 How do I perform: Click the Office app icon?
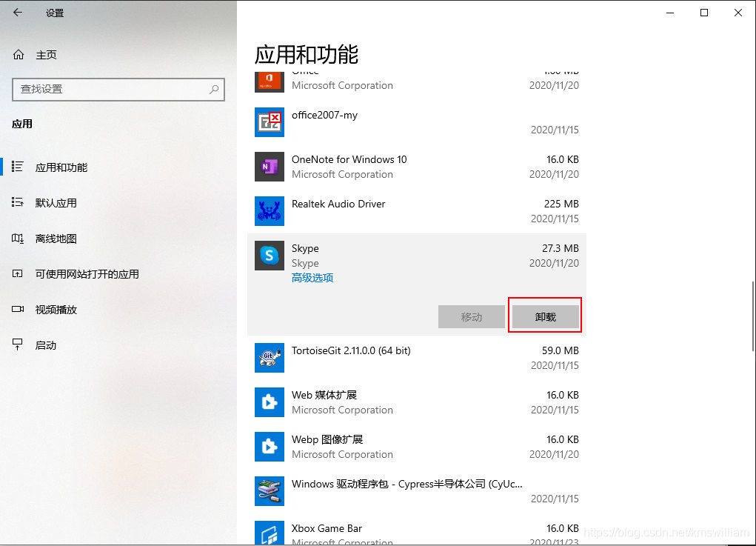pyautogui.click(x=269, y=81)
